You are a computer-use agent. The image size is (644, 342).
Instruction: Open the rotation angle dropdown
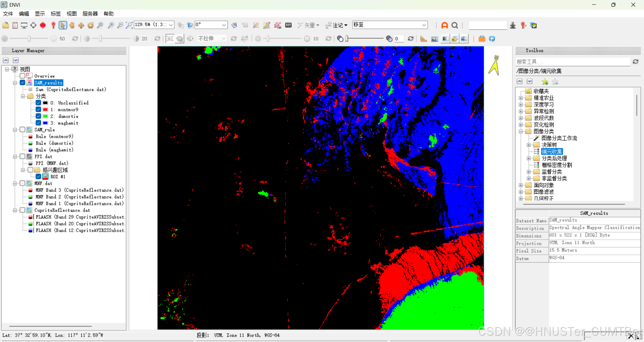(224, 25)
